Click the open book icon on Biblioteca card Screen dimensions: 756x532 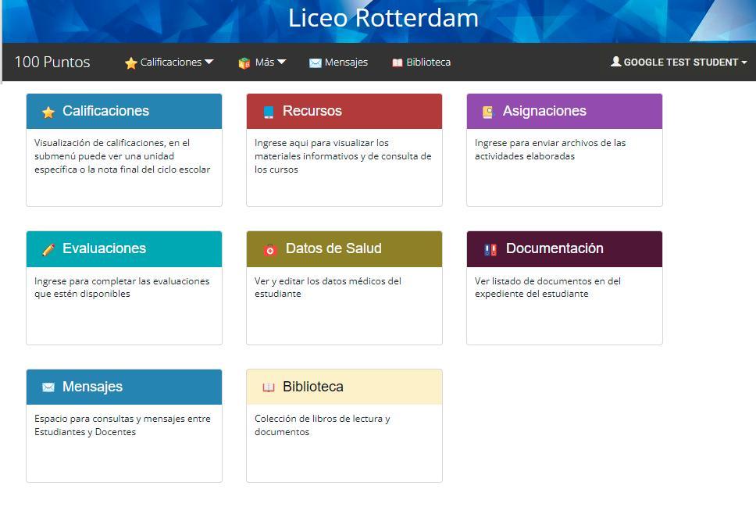click(x=269, y=387)
